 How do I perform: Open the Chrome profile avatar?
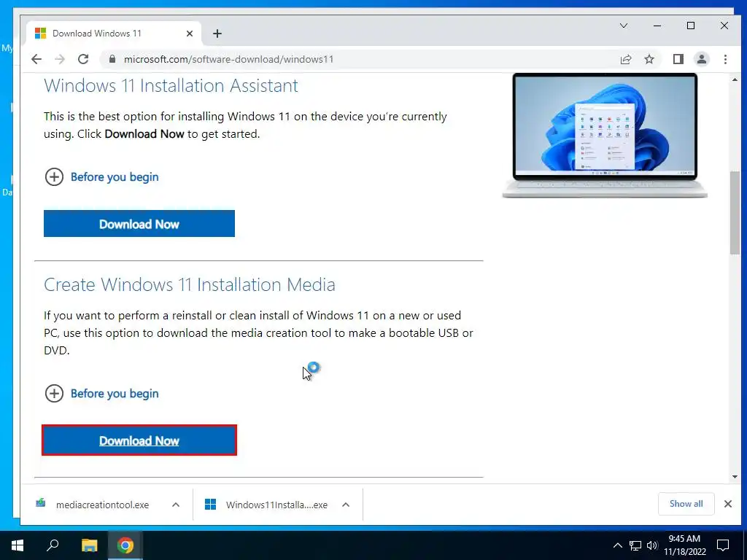click(x=701, y=59)
